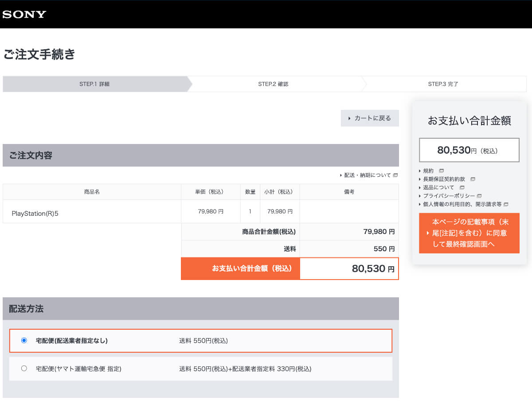Click the 配送方法 section header
The image size is (532, 401).
click(x=201, y=309)
